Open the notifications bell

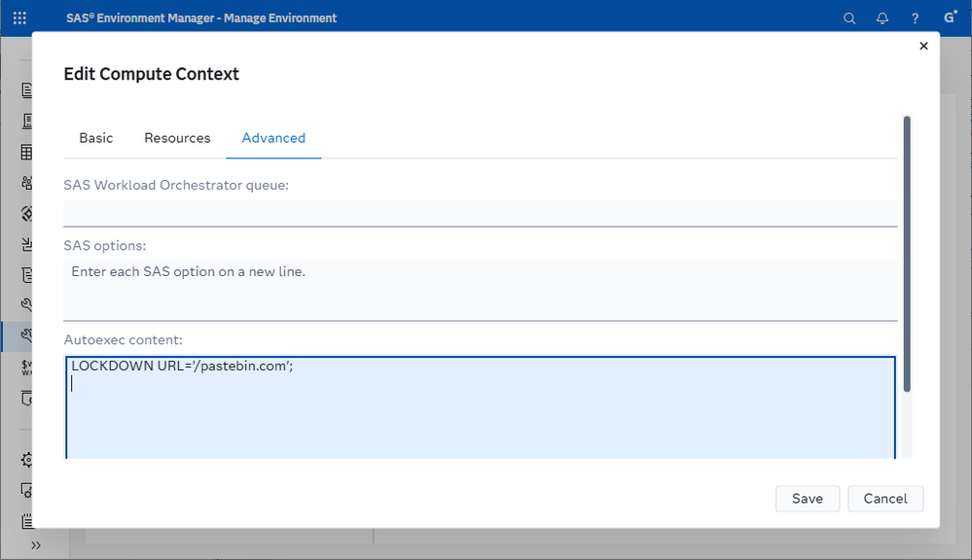click(882, 18)
